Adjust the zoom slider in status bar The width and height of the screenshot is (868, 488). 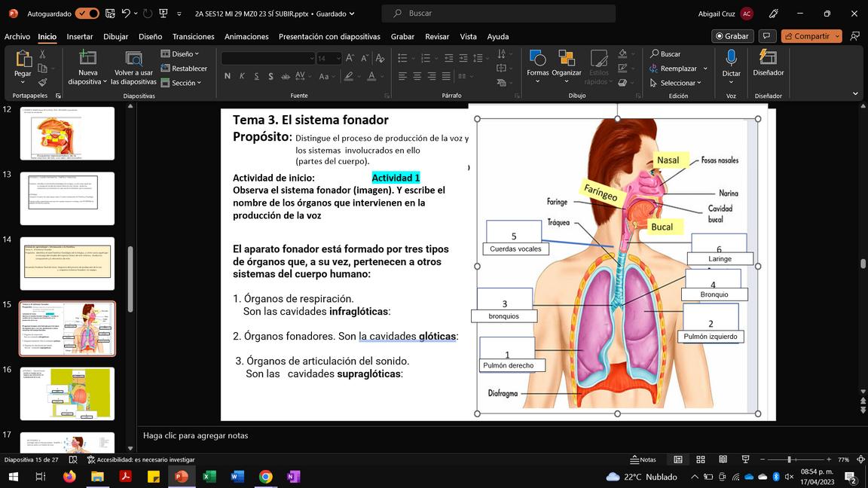789,459
